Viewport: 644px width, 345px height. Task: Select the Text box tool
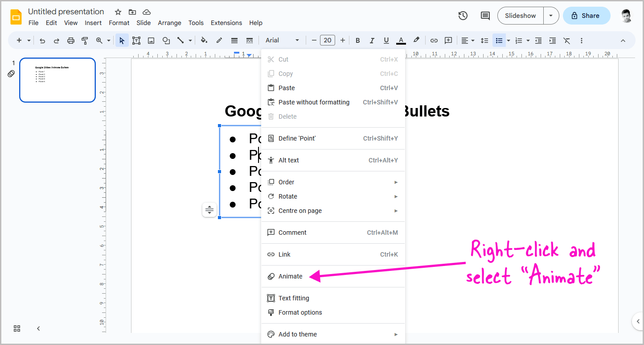point(136,41)
